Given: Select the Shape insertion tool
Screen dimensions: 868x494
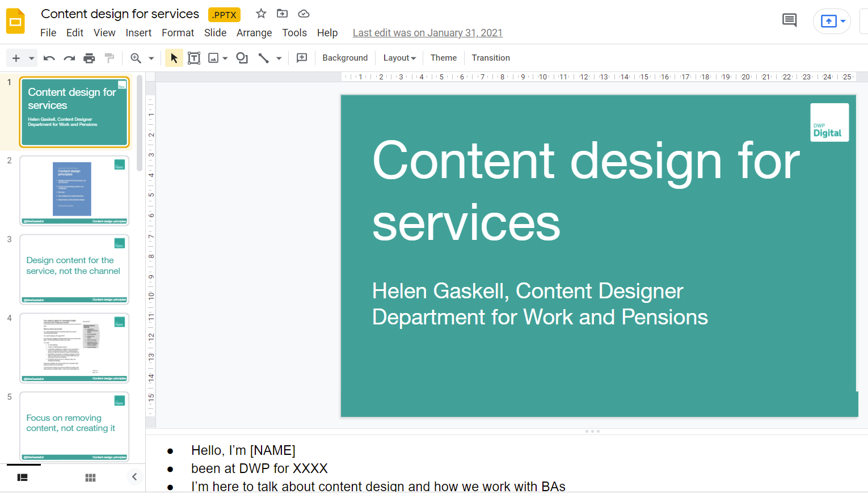Looking at the screenshot, I should pyautogui.click(x=242, y=57).
